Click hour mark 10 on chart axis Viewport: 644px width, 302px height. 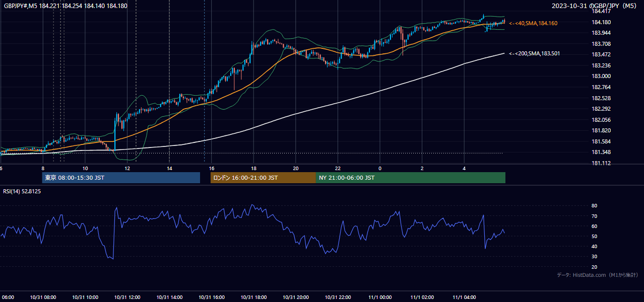[85, 168]
